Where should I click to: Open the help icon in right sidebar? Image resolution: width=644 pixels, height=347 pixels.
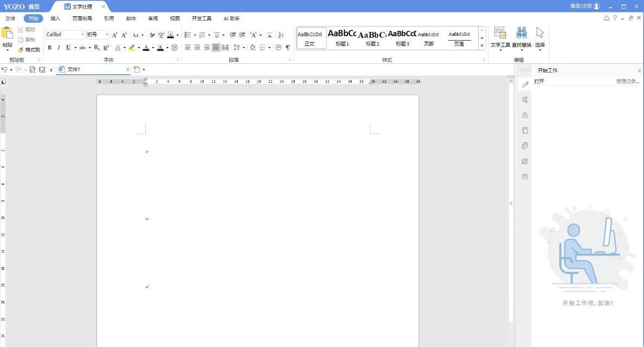(525, 176)
